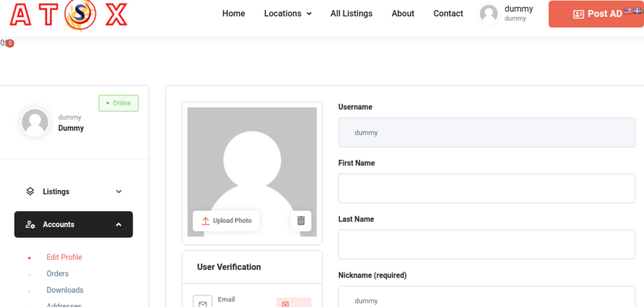Select the US flag language icon
644x307 pixels.
tap(627, 11)
